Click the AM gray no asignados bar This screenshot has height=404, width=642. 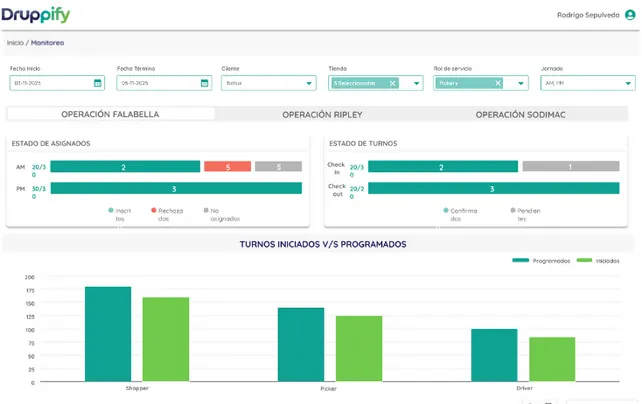(x=278, y=167)
